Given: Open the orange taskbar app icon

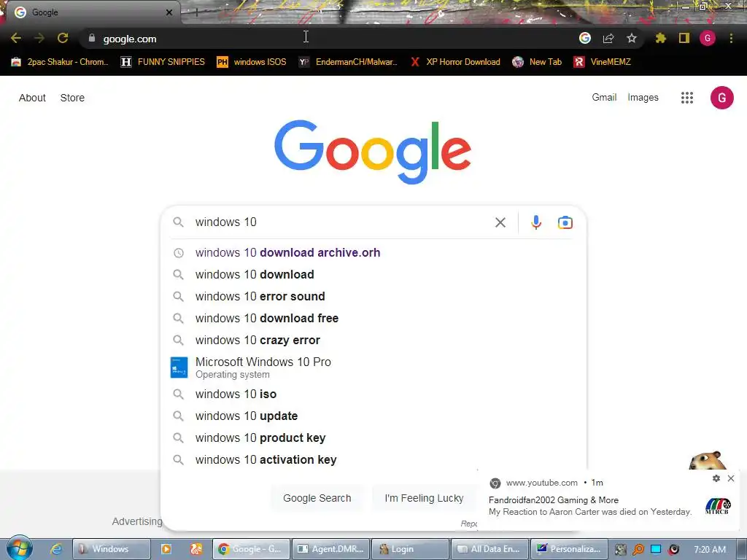Looking at the screenshot, I should pos(196,549).
